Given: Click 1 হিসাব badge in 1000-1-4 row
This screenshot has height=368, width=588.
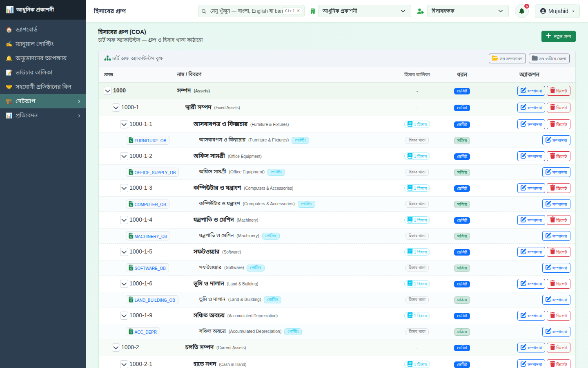Looking at the screenshot, I should pyautogui.click(x=417, y=220).
